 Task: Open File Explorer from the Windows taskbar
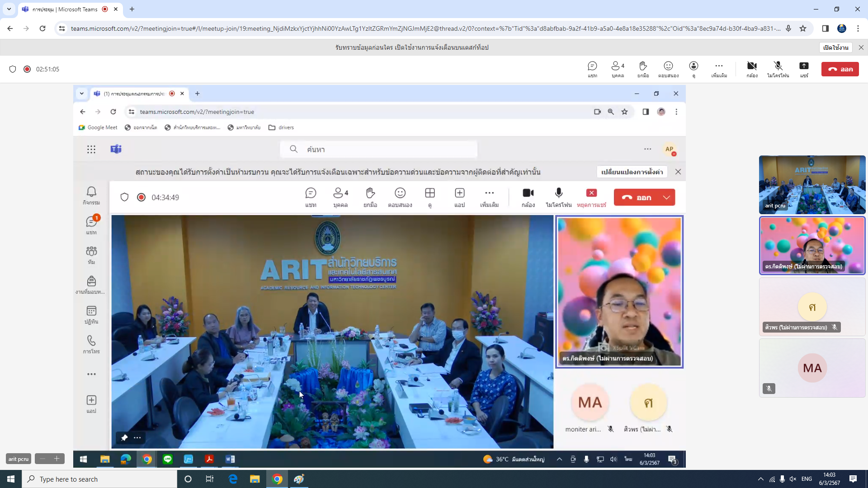(x=255, y=479)
